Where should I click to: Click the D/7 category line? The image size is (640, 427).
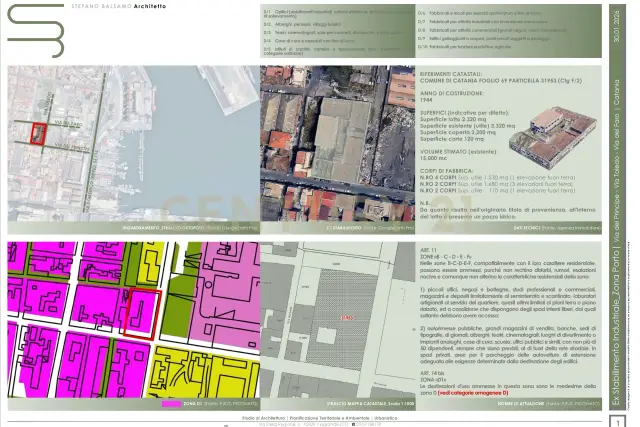[x=482, y=22]
